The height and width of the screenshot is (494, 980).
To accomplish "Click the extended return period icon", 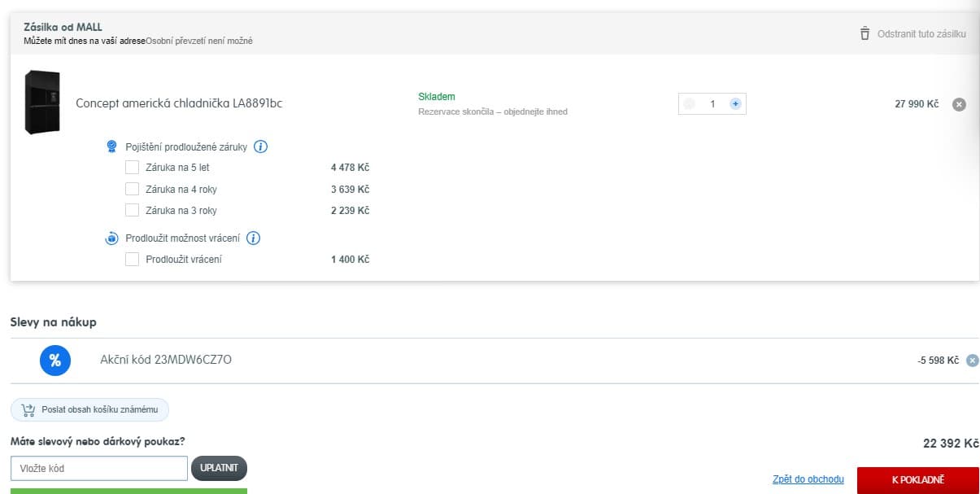I will (x=112, y=238).
